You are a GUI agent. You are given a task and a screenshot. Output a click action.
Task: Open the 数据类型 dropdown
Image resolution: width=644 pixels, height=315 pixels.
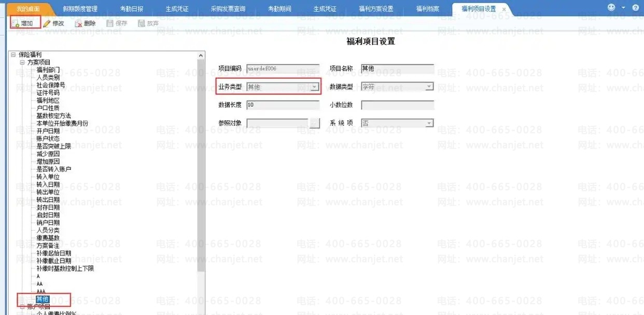[429, 87]
